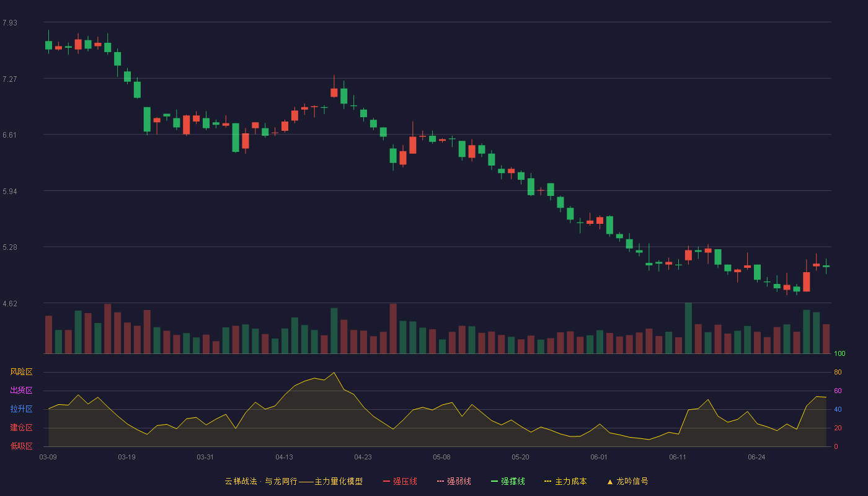The width and height of the screenshot is (868, 496).
Task: Click the 低吸区 zone label
Action: click(21, 446)
